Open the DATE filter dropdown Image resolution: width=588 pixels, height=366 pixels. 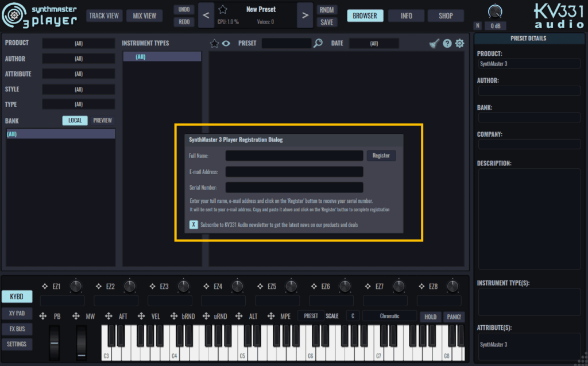[374, 44]
